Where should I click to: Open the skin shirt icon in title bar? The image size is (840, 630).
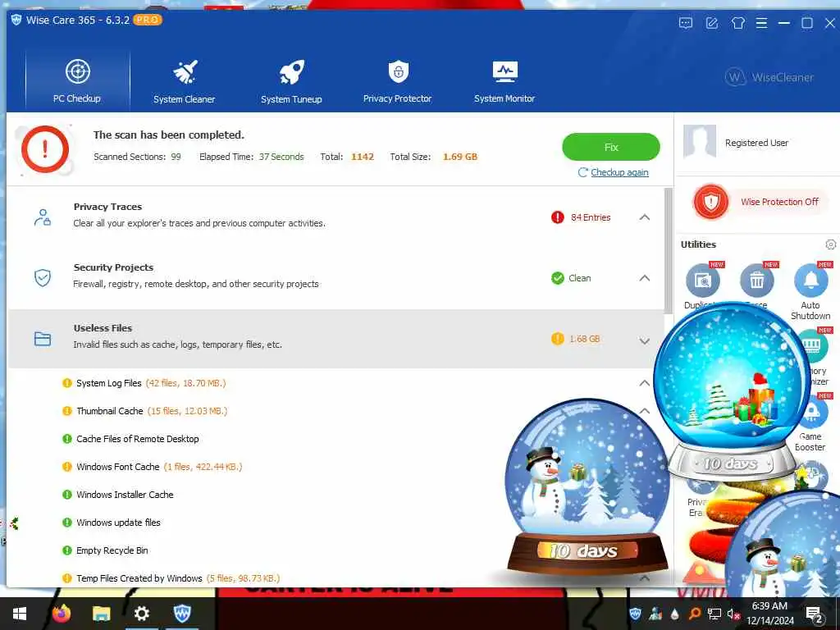[737, 23]
